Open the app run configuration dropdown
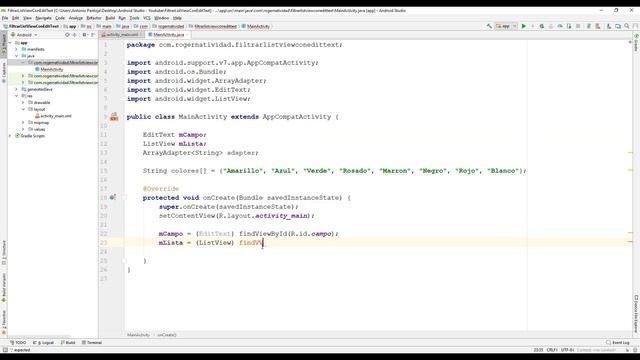This screenshot has width=640, height=360. point(506,26)
